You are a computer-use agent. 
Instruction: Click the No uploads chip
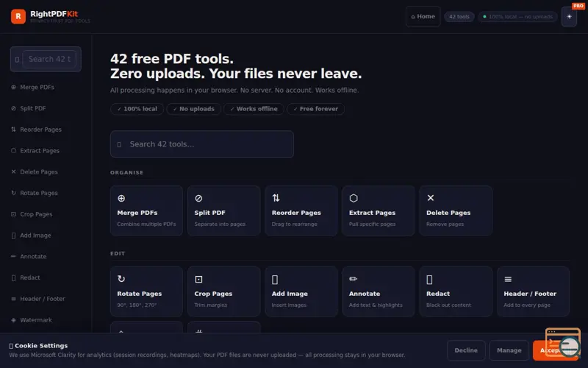click(x=193, y=109)
